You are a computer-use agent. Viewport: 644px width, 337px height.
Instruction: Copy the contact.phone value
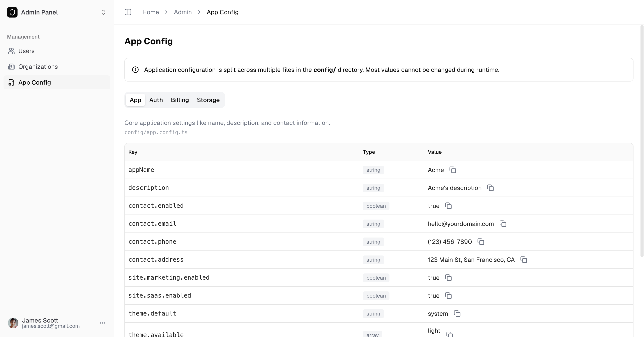(x=481, y=242)
